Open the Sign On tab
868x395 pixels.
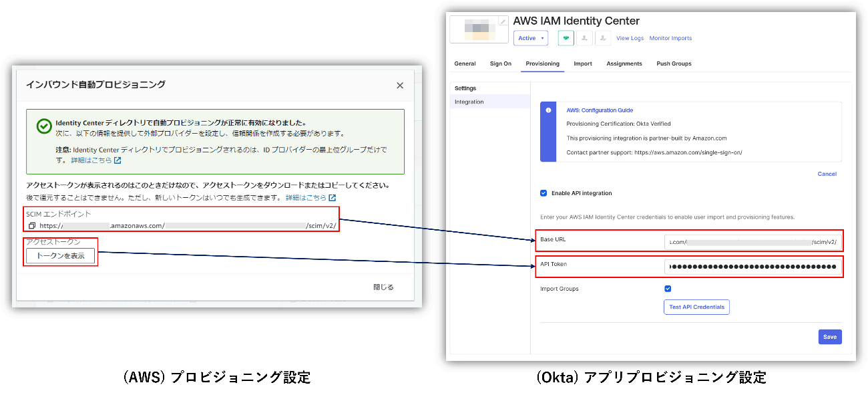[501, 63]
